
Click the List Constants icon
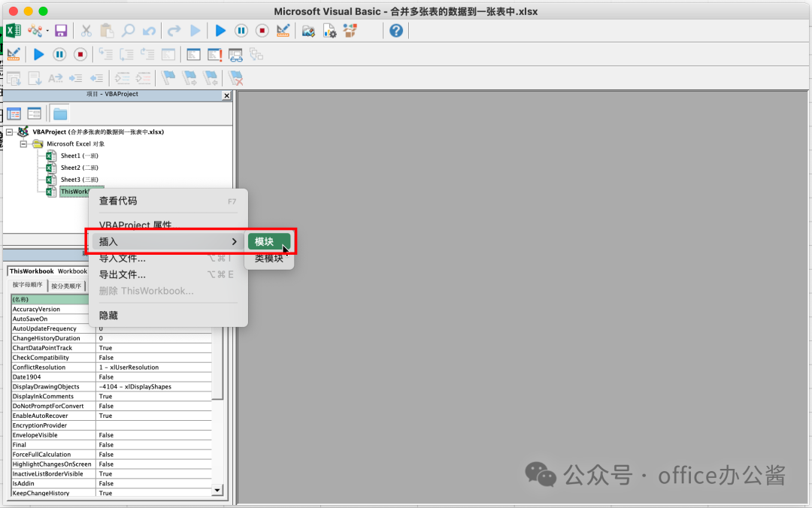tap(34, 78)
